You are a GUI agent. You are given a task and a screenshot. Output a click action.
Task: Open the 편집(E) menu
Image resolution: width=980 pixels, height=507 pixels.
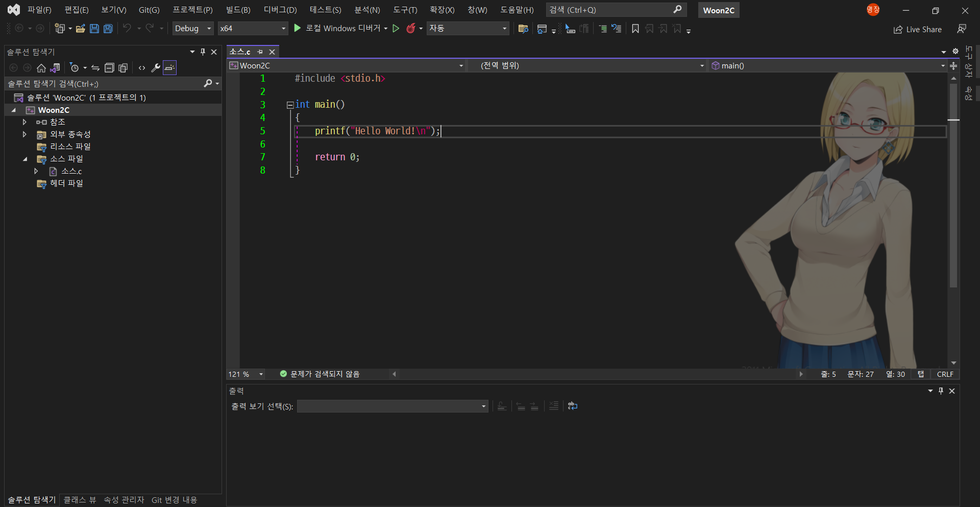coord(77,10)
